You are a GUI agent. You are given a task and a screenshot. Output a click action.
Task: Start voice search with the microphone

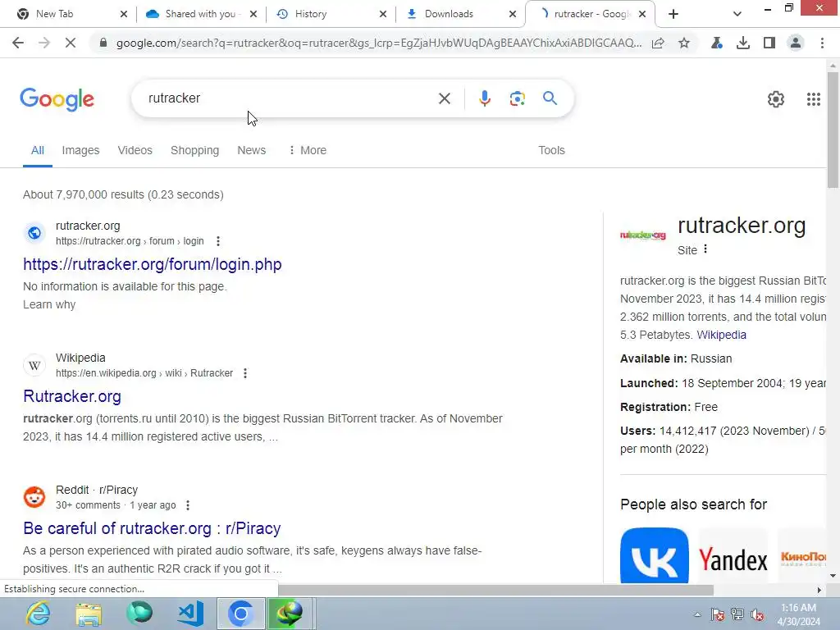click(x=484, y=98)
